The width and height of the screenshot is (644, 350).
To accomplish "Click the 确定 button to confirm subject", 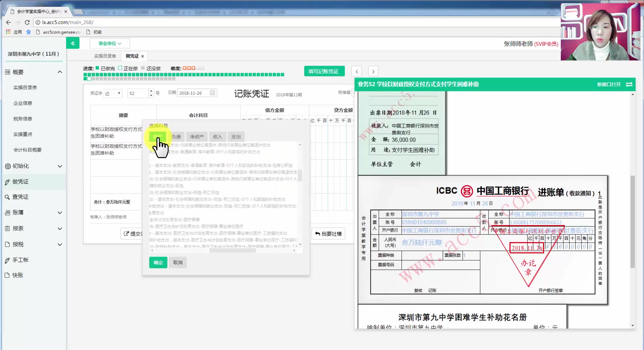I will [158, 262].
